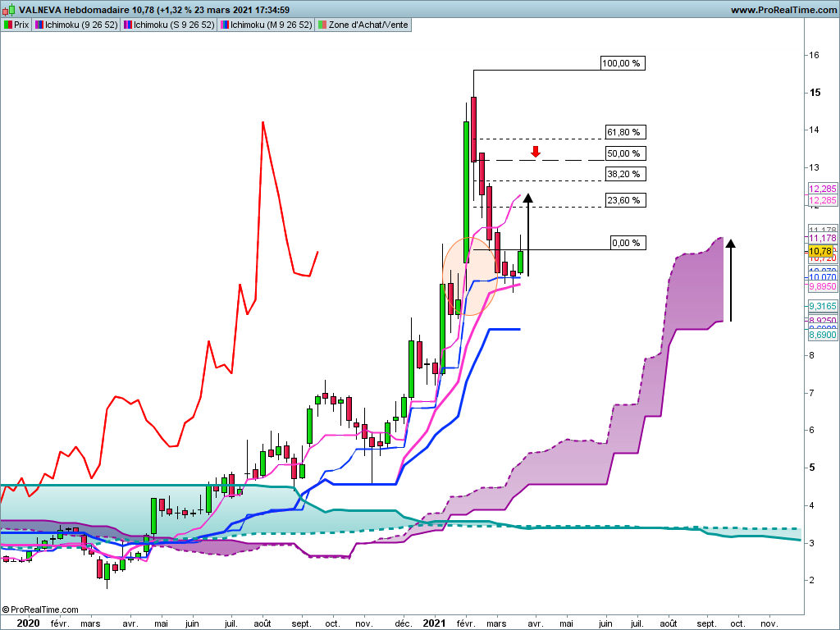Select the 23,60 % Fibonacci label
Viewport: 840px width, 630px height.
626,200
